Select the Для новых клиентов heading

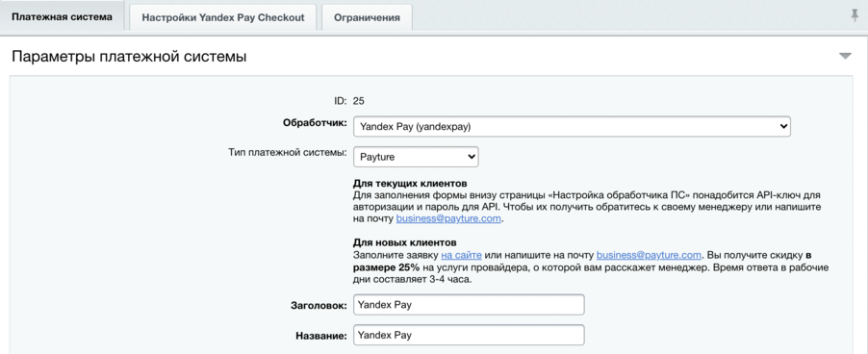[405, 242]
